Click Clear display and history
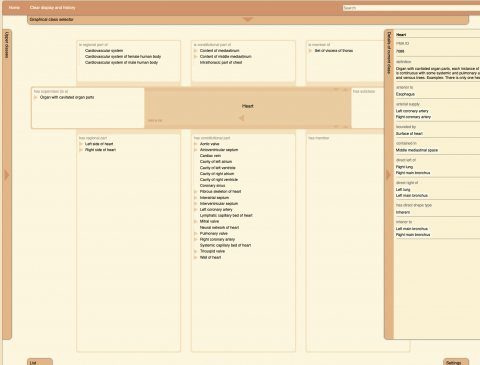 [x=53, y=8]
